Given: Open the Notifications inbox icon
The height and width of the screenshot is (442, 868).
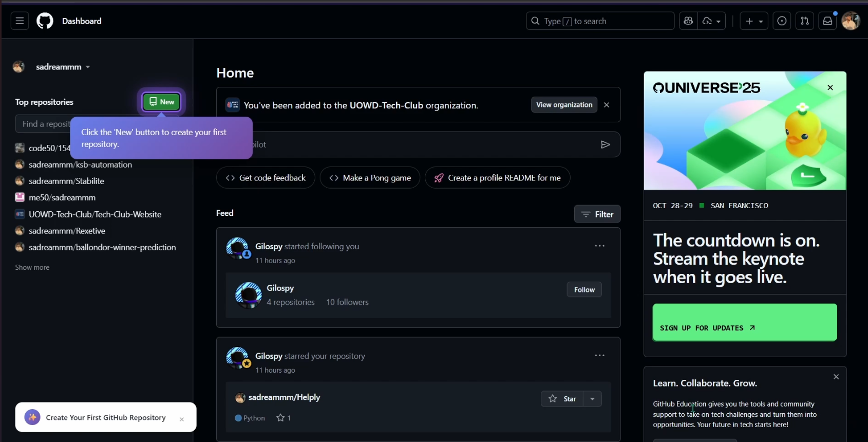Looking at the screenshot, I should 827,21.
